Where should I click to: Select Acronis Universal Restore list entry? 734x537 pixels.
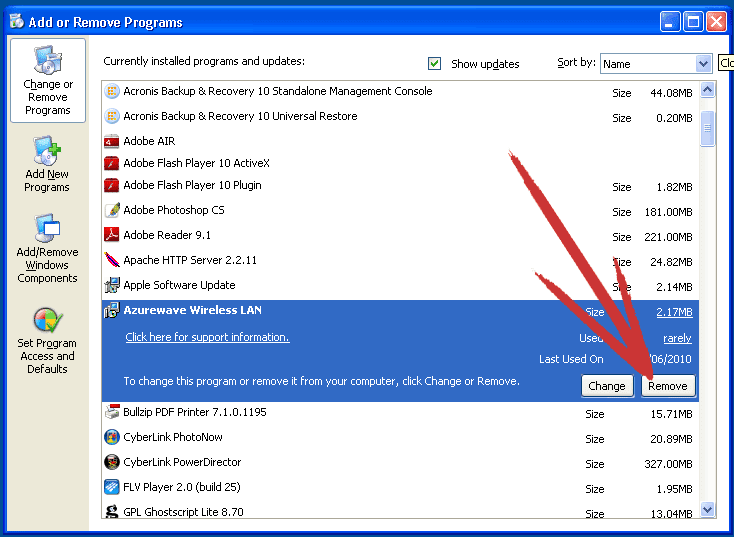(x=400, y=116)
